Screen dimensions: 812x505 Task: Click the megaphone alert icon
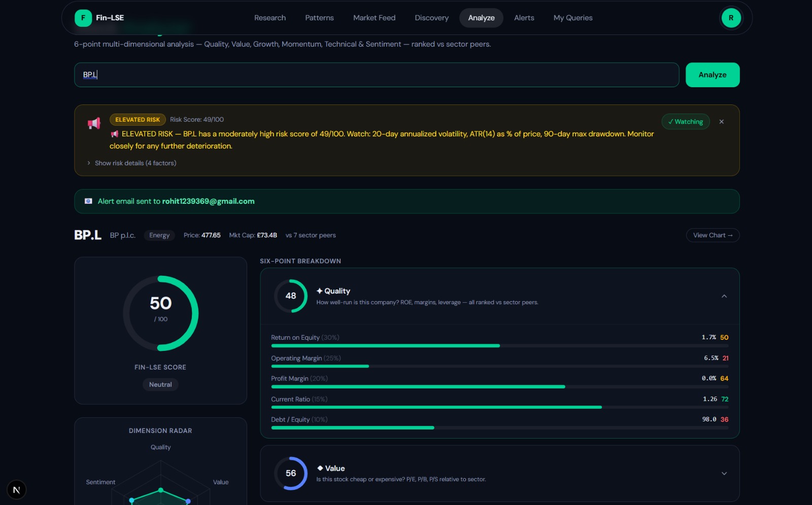94,123
